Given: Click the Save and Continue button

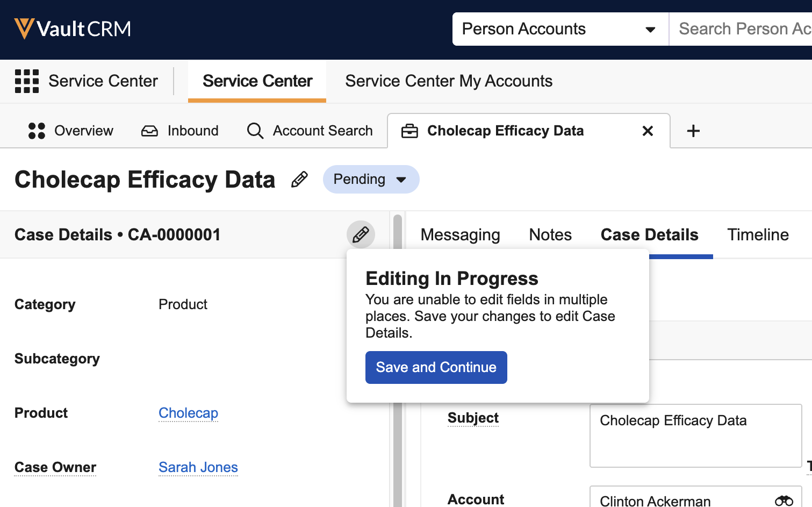Looking at the screenshot, I should [436, 367].
